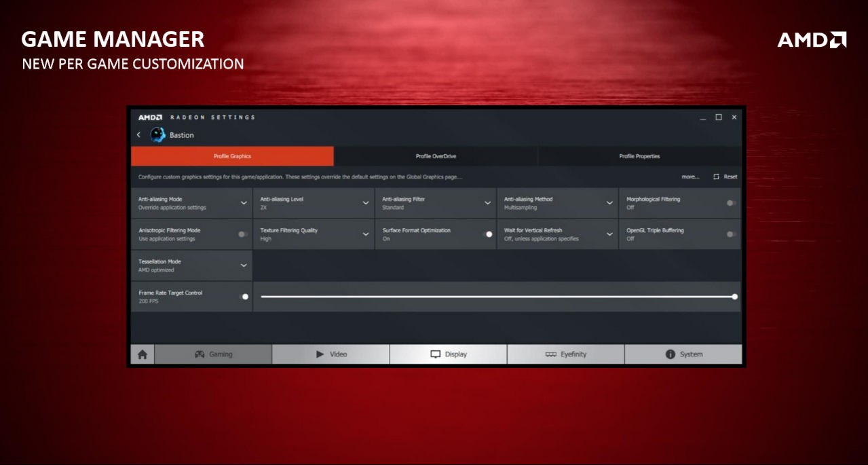Image resolution: width=868 pixels, height=465 pixels.
Task: Switch to Profile Properties tab
Action: point(639,156)
